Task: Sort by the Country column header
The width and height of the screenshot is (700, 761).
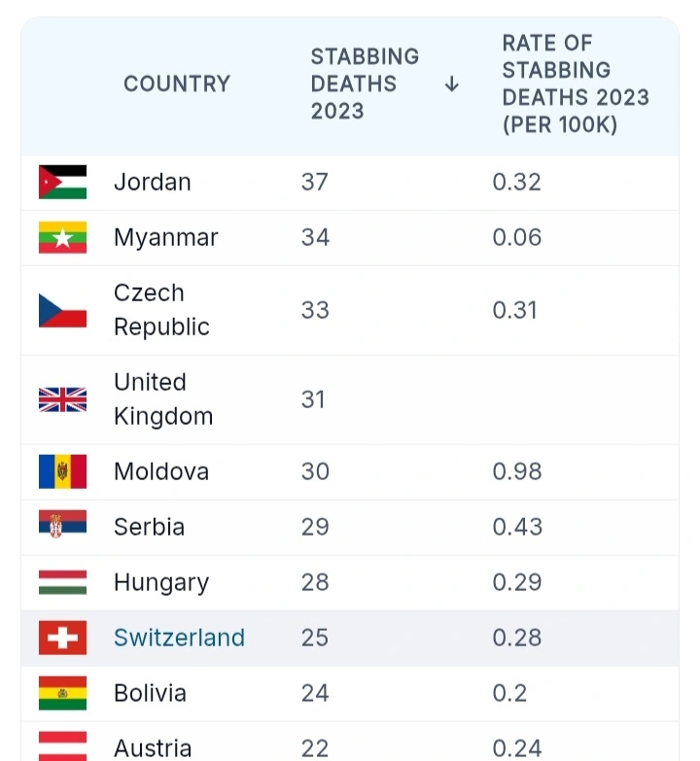Action: click(x=177, y=84)
